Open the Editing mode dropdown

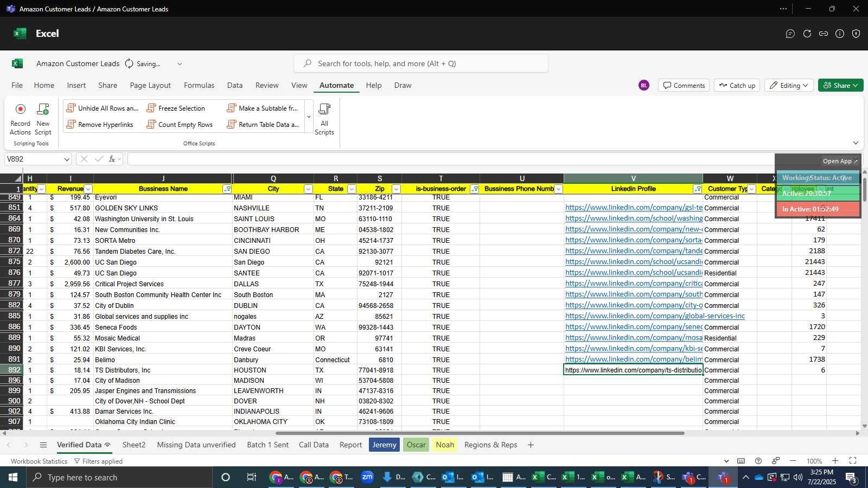(788, 85)
